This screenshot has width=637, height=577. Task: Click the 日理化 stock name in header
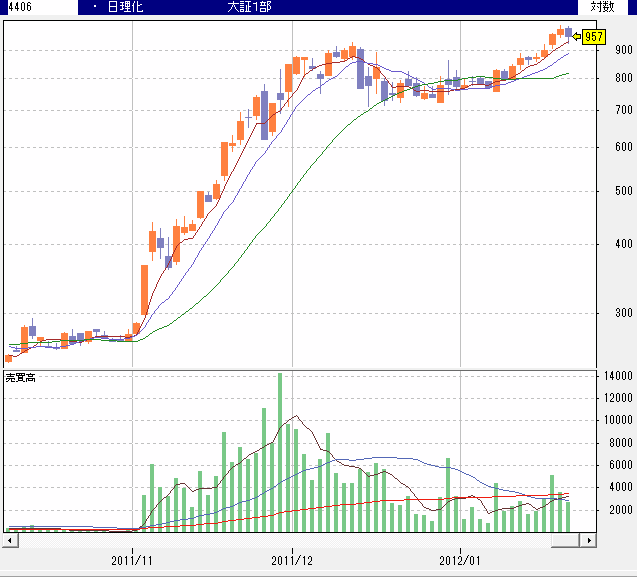125,7
